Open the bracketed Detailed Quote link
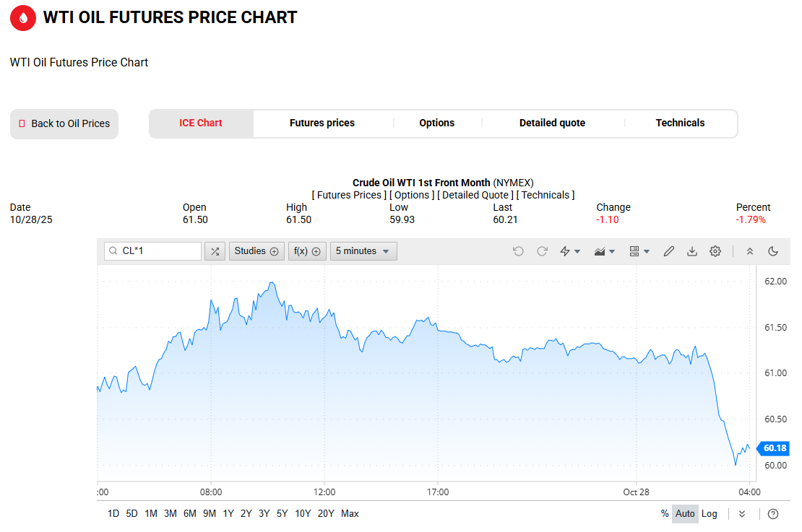 click(475, 195)
